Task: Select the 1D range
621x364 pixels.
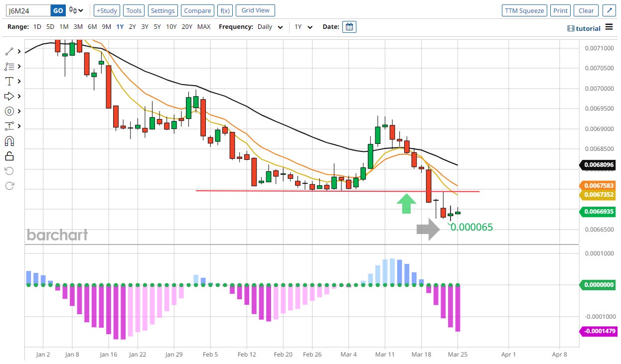Action: tap(37, 27)
